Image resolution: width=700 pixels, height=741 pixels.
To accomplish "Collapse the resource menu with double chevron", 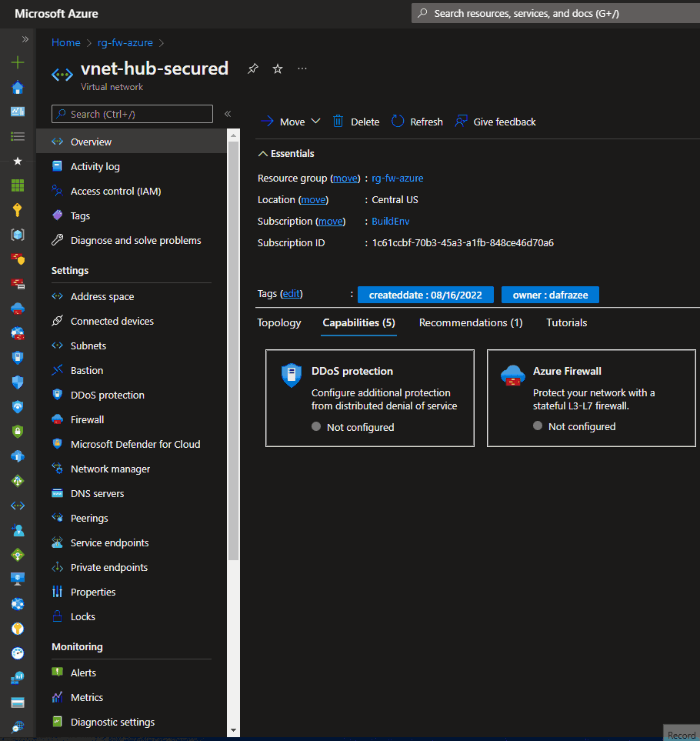I will tap(228, 114).
